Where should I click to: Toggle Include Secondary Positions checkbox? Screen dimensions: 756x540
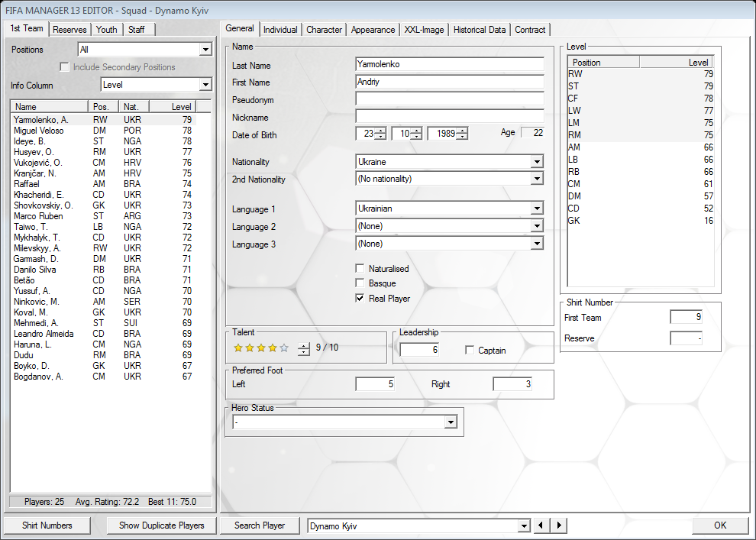pyautogui.click(x=65, y=67)
